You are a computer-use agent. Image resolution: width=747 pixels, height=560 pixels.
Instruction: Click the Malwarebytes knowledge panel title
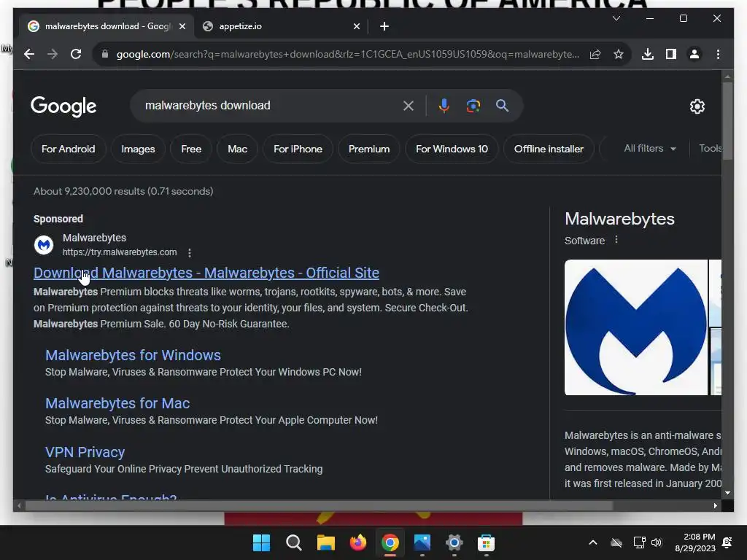coord(619,219)
